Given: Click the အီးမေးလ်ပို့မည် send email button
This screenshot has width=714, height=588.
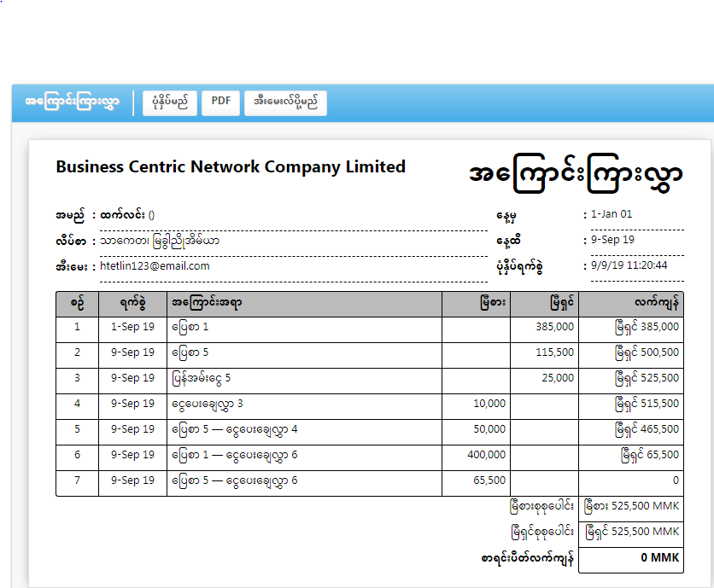Looking at the screenshot, I should point(285,103).
